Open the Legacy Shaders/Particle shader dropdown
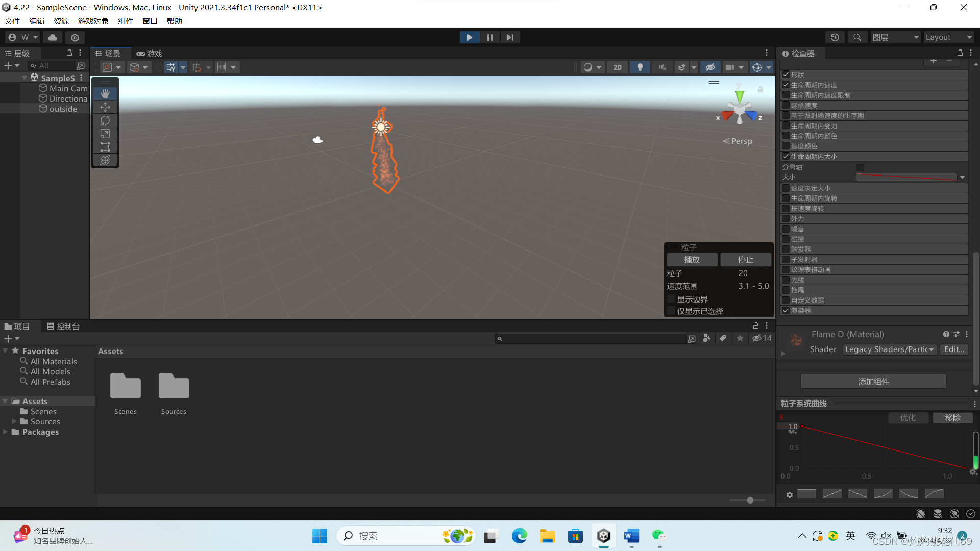 click(x=889, y=349)
